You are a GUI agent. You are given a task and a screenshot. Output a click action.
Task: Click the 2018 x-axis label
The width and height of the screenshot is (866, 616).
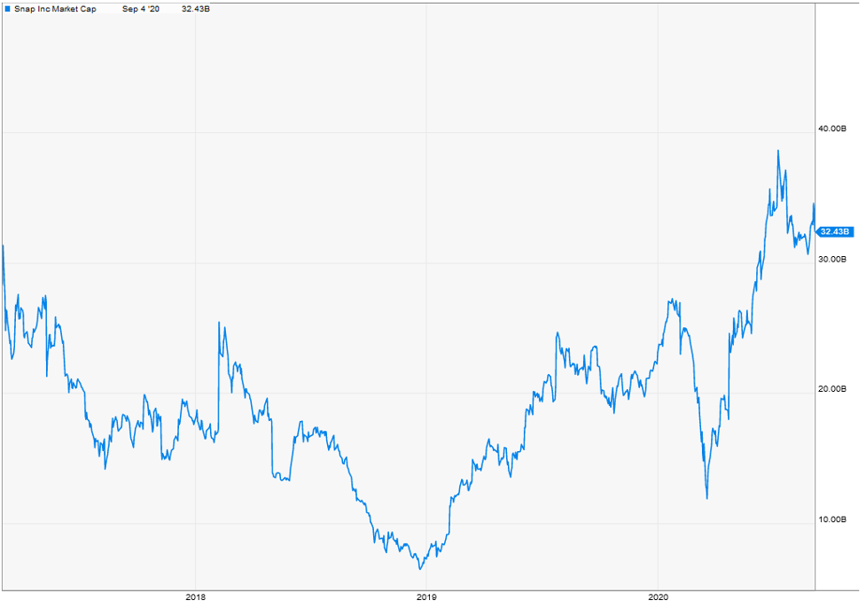tap(196, 597)
